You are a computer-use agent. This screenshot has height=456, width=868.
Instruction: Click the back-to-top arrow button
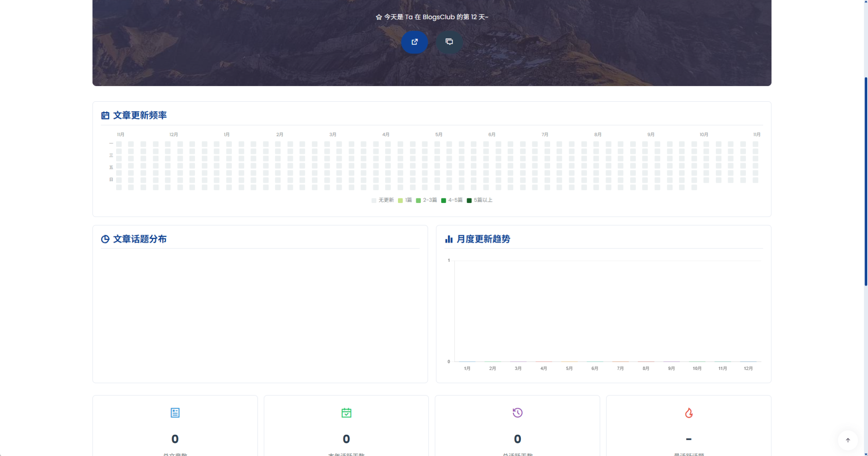coord(848,440)
